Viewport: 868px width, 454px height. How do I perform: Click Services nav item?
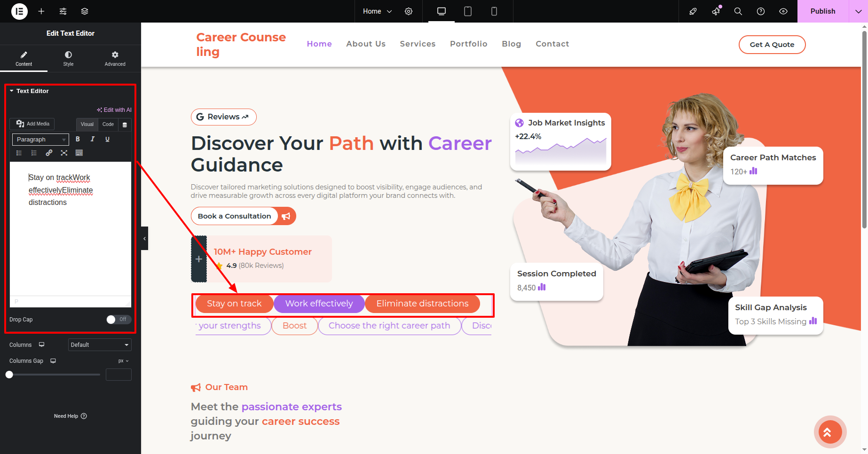click(418, 44)
